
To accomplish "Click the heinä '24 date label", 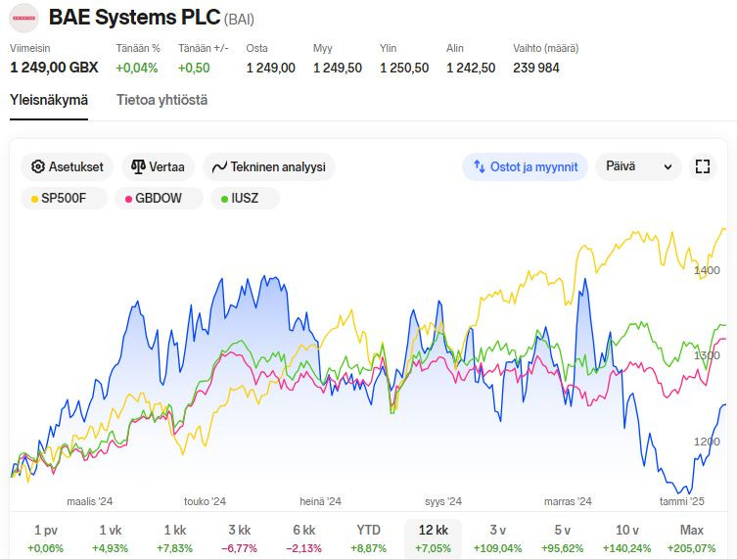I will pyautogui.click(x=321, y=501).
